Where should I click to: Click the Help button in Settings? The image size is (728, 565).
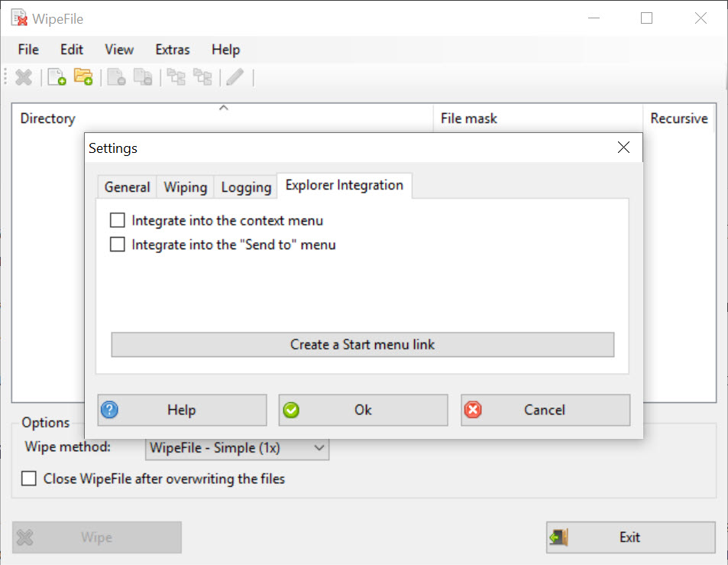click(x=182, y=410)
